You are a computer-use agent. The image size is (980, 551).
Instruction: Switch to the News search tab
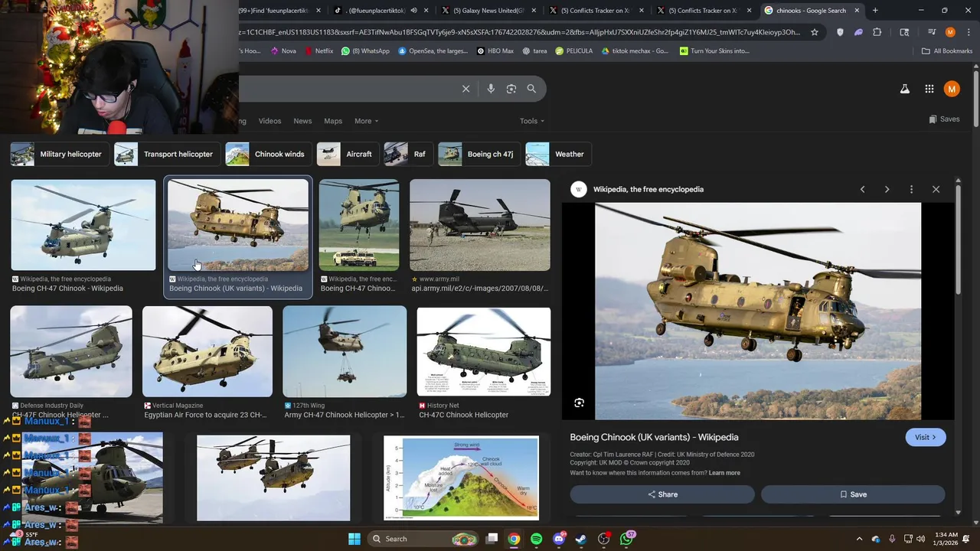point(302,121)
